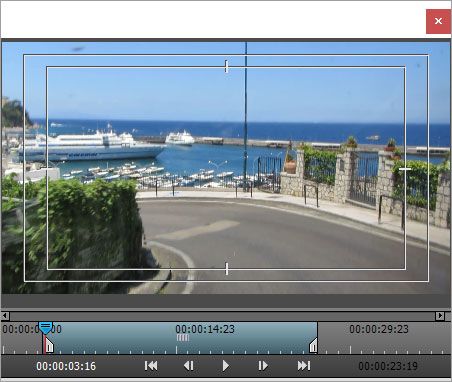Click the horizontal scrollbar track above the ruler
Screen dimensions: 452x382
[222, 316]
